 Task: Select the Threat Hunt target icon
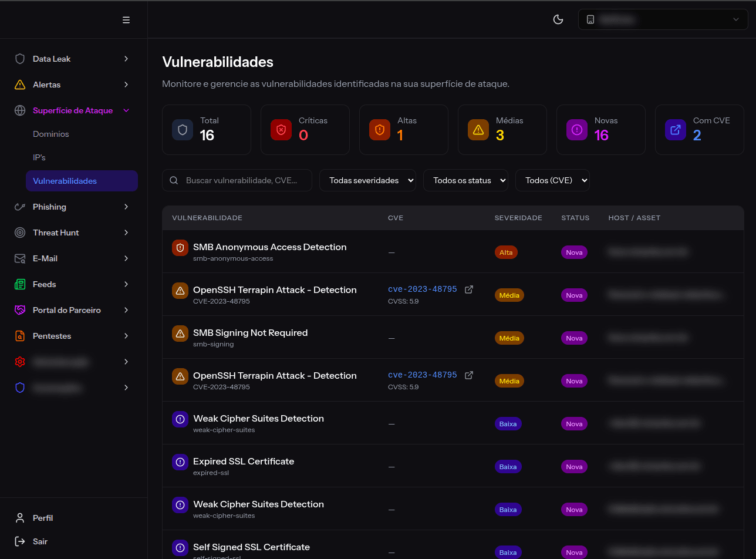20,233
